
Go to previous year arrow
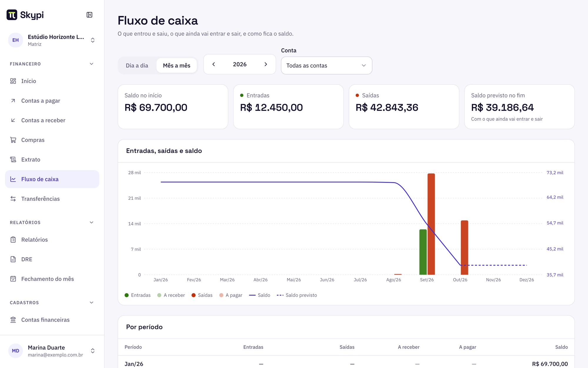pyautogui.click(x=214, y=64)
